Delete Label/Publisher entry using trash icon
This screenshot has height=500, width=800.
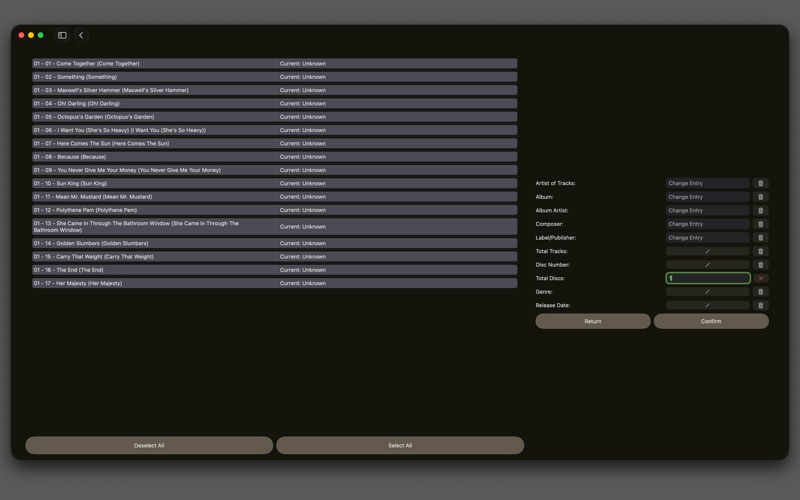(x=760, y=238)
